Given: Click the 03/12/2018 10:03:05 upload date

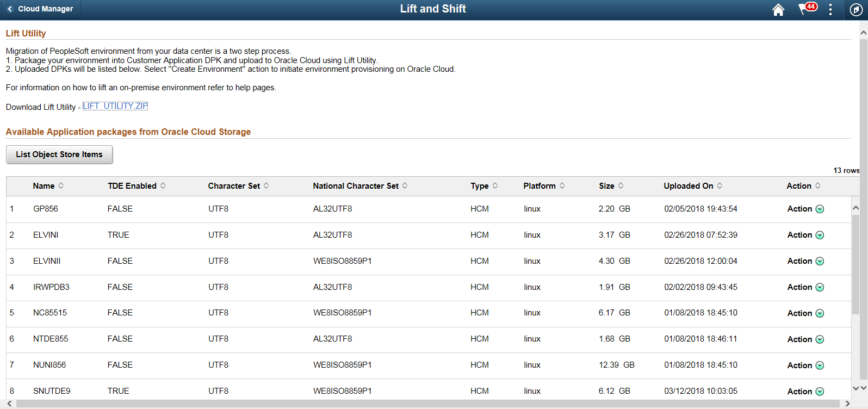Looking at the screenshot, I should click(x=700, y=391).
